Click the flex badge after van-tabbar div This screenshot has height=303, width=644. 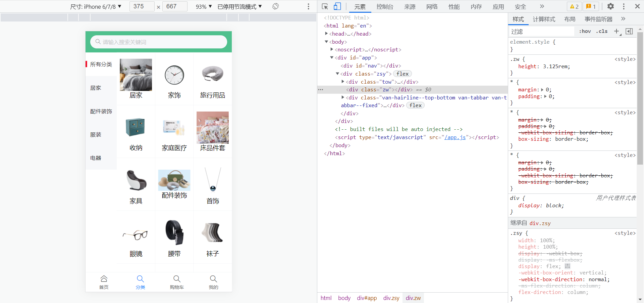415,105
